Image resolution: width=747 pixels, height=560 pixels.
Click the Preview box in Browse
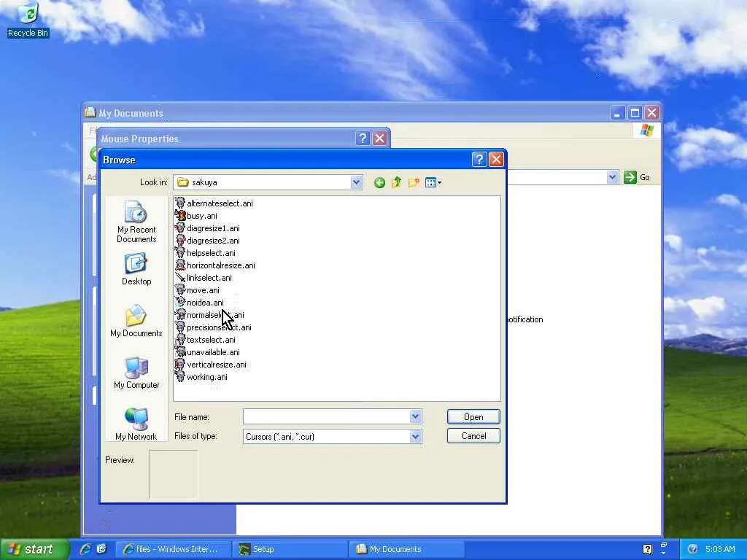[173, 474]
